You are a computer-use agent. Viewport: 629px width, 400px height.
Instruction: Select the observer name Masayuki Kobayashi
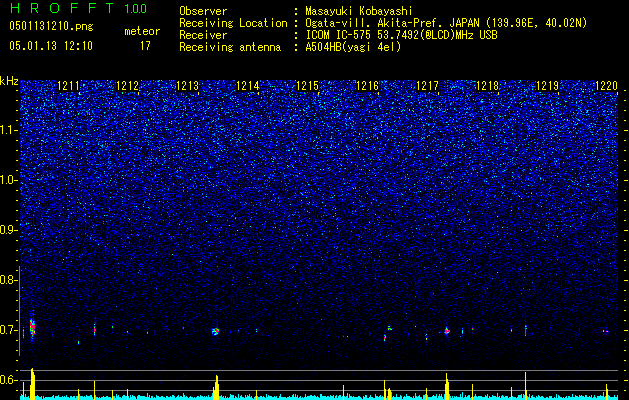pyautogui.click(x=359, y=11)
